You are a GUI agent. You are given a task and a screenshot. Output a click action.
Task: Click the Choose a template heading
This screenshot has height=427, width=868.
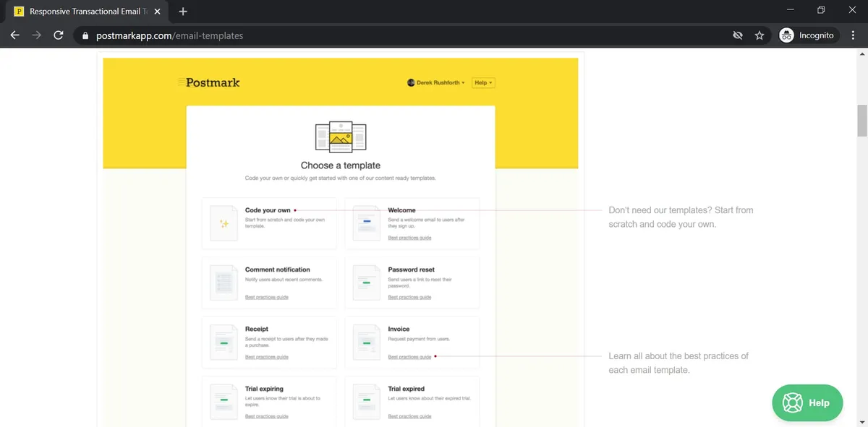coord(341,165)
